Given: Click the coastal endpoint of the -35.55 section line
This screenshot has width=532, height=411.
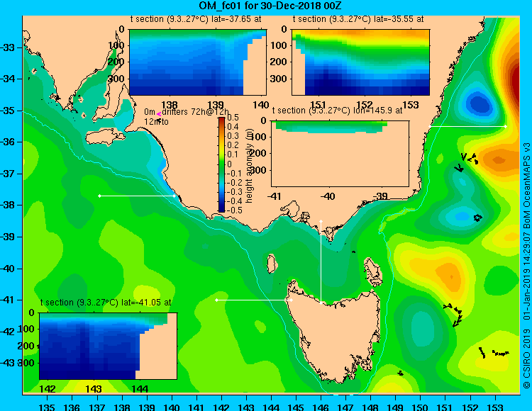Looking at the screenshot, I should pos(430,126).
